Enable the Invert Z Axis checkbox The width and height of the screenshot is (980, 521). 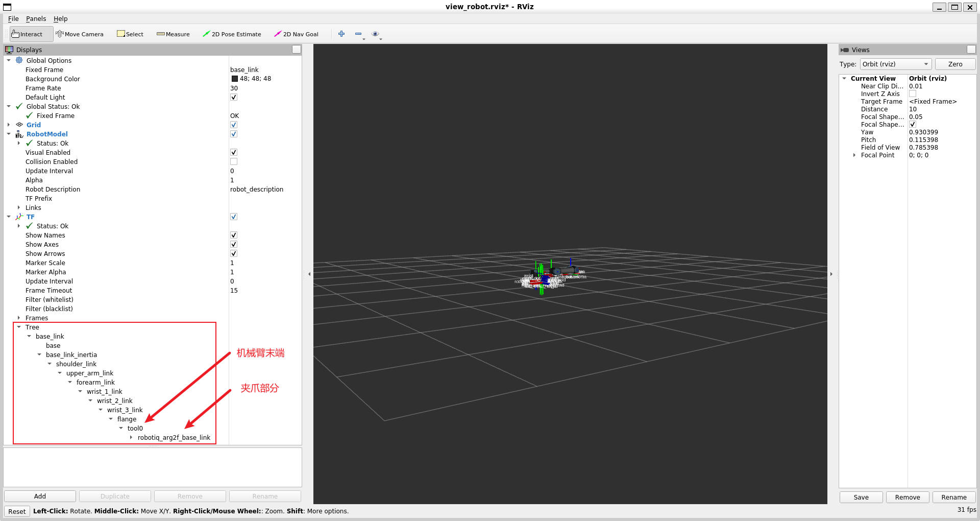coord(913,94)
